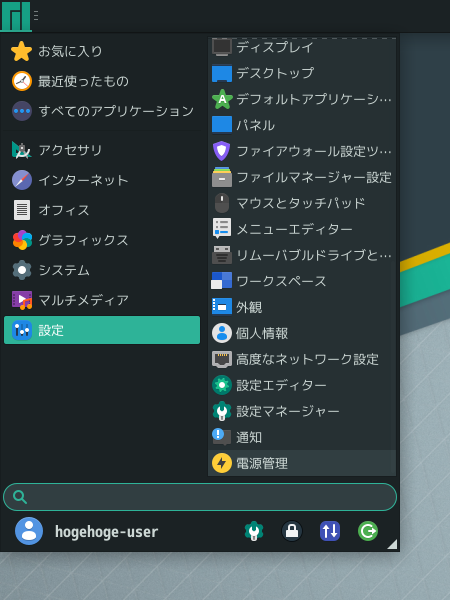Click the lock screen padlock icon

[x=292, y=531]
